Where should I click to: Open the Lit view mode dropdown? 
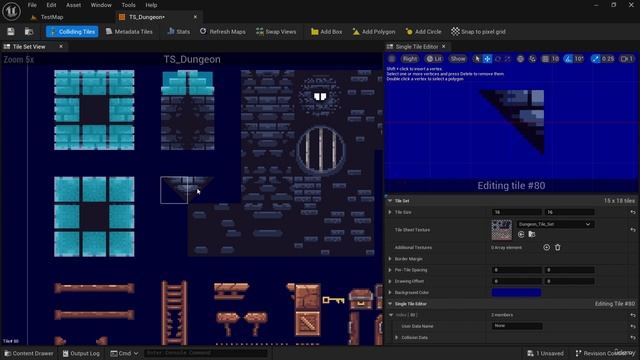[x=434, y=59]
